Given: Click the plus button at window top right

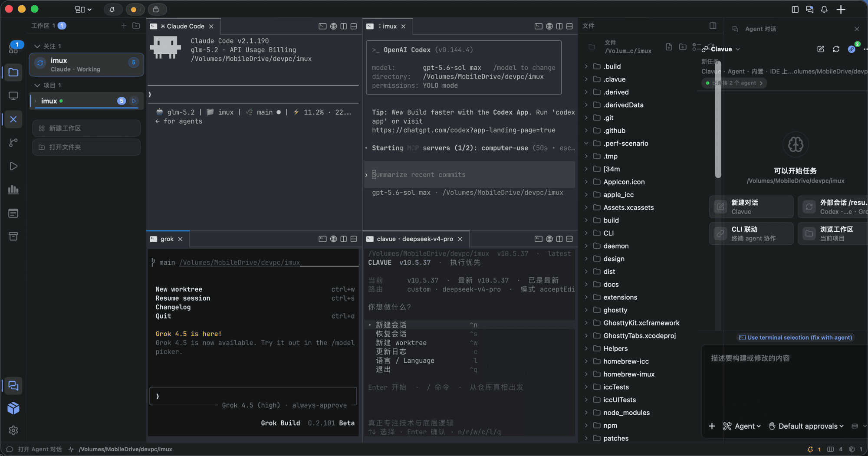Looking at the screenshot, I should coord(841,9).
